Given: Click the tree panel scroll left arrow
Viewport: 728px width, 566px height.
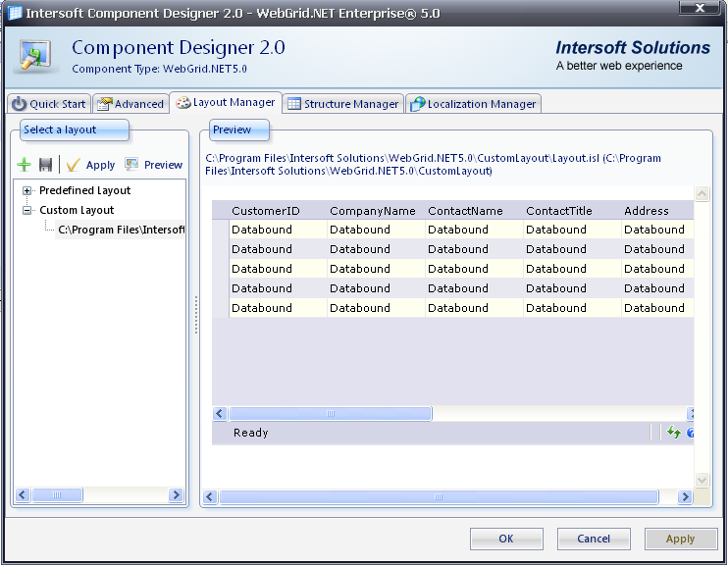Looking at the screenshot, I should click(23, 495).
